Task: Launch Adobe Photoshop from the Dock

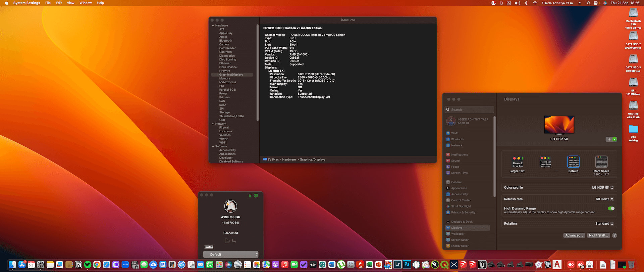Action: click(407, 265)
